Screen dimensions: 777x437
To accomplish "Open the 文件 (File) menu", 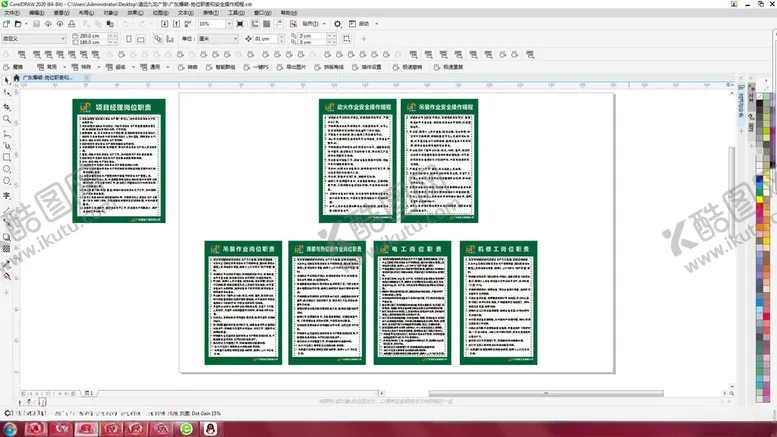I will pos(12,13).
